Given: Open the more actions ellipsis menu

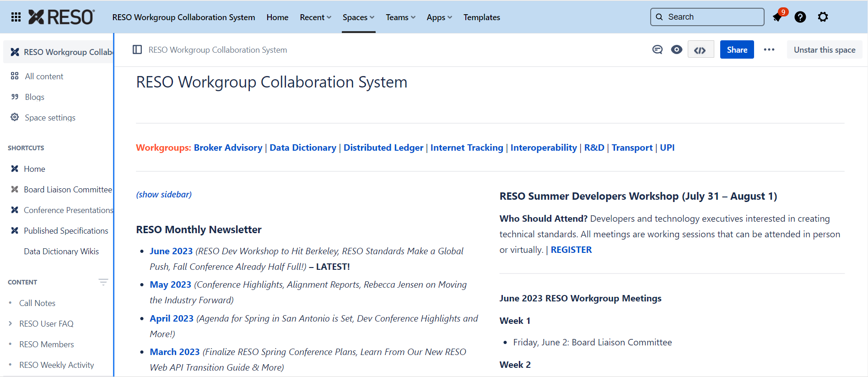Looking at the screenshot, I should point(769,49).
